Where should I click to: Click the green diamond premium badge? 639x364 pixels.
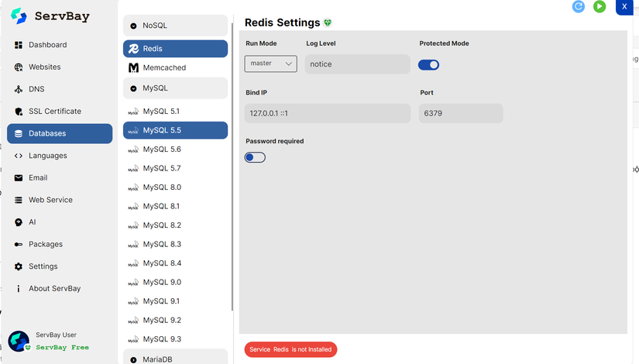click(x=328, y=22)
